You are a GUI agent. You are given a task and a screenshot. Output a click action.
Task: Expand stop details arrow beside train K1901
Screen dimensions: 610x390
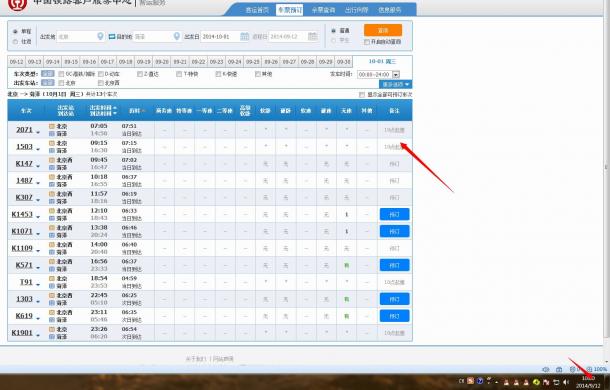[x=38, y=336]
